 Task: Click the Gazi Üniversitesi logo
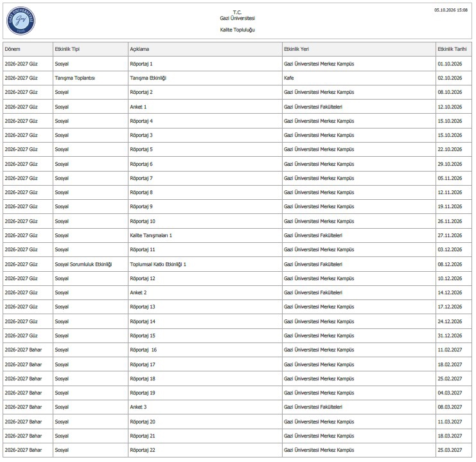21,21
